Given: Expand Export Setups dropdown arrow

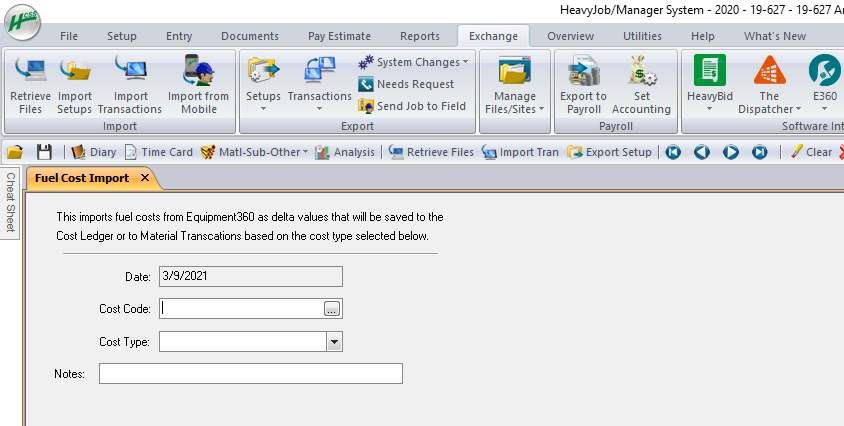Looking at the screenshot, I should (263, 109).
